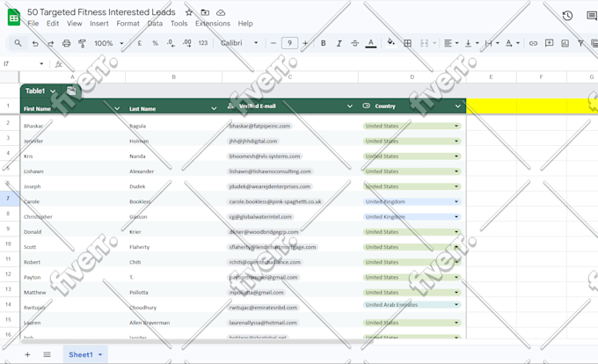The width and height of the screenshot is (598, 364).
Task: Format as currency pound
Action: [140, 43]
